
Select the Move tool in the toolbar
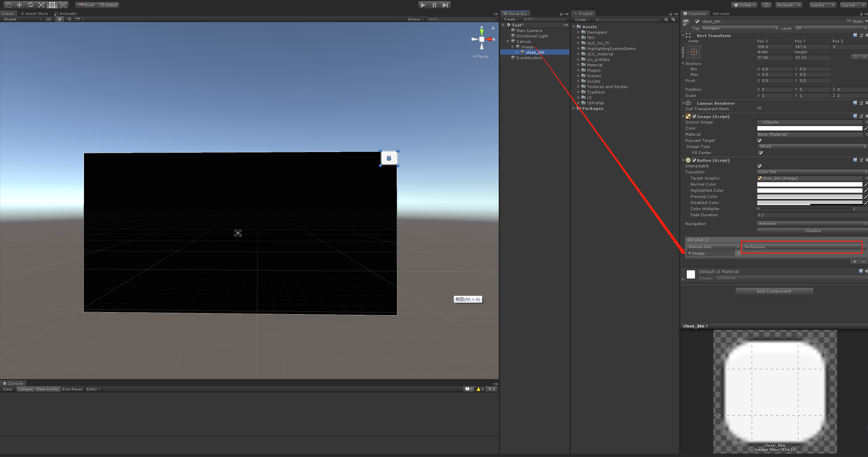(x=19, y=5)
